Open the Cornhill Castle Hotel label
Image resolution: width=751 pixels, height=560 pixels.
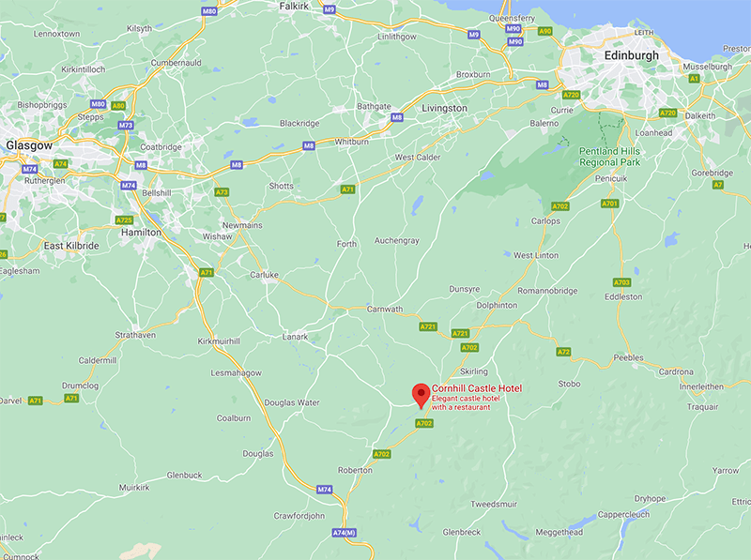477,388
